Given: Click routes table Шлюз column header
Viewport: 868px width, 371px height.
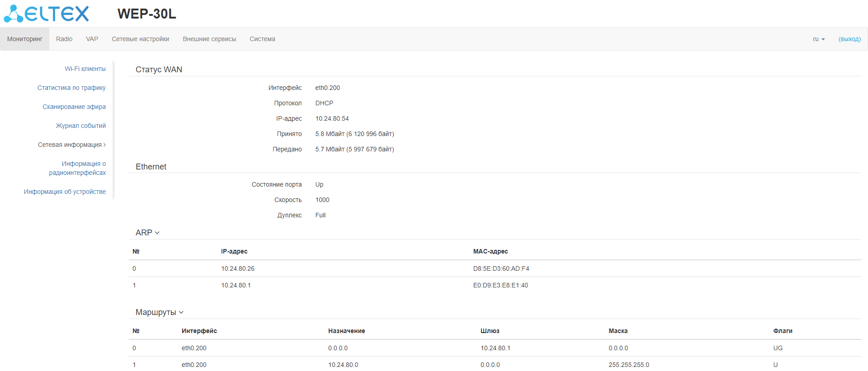Looking at the screenshot, I should pos(490,331).
